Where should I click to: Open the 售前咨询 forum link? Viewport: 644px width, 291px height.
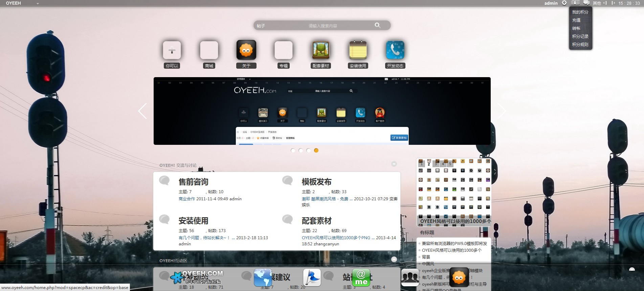point(193,182)
